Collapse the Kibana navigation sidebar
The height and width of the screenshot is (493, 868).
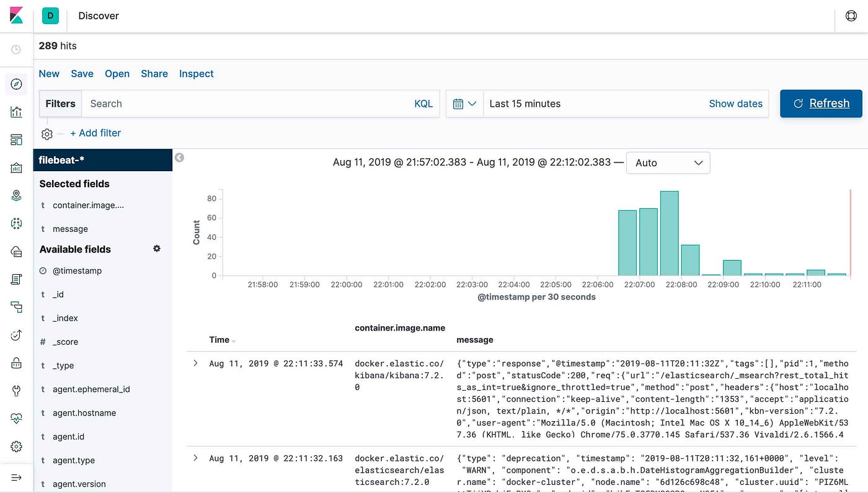tap(16, 477)
